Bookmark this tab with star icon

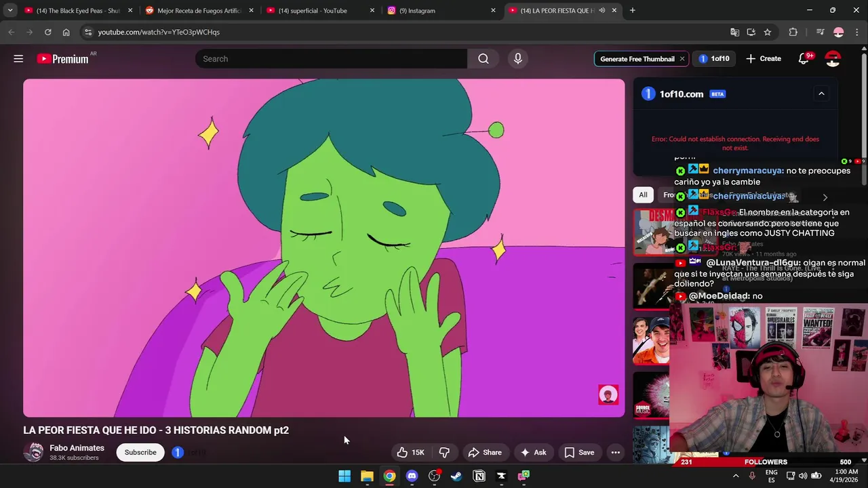(768, 32)
